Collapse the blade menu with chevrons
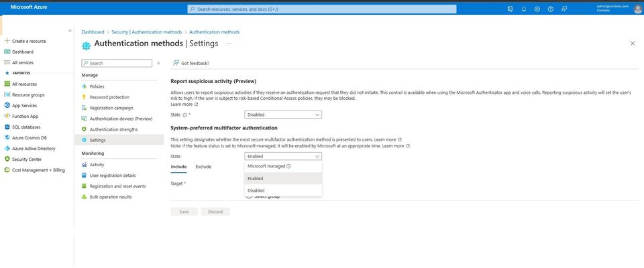 point(158,63)
